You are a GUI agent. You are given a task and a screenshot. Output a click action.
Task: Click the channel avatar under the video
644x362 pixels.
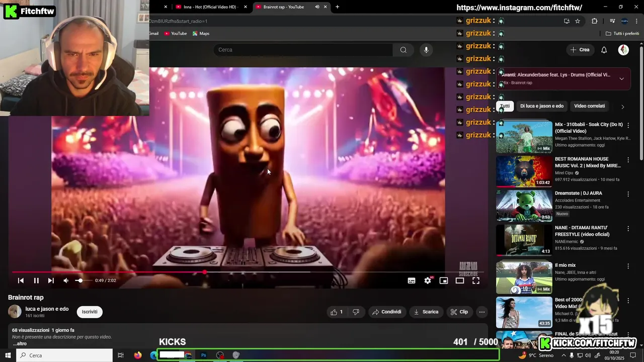[x=15, y=312]
